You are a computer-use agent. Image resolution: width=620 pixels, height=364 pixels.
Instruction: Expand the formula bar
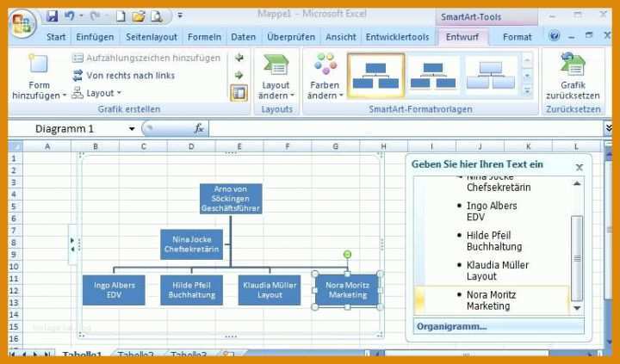(609, 128)
